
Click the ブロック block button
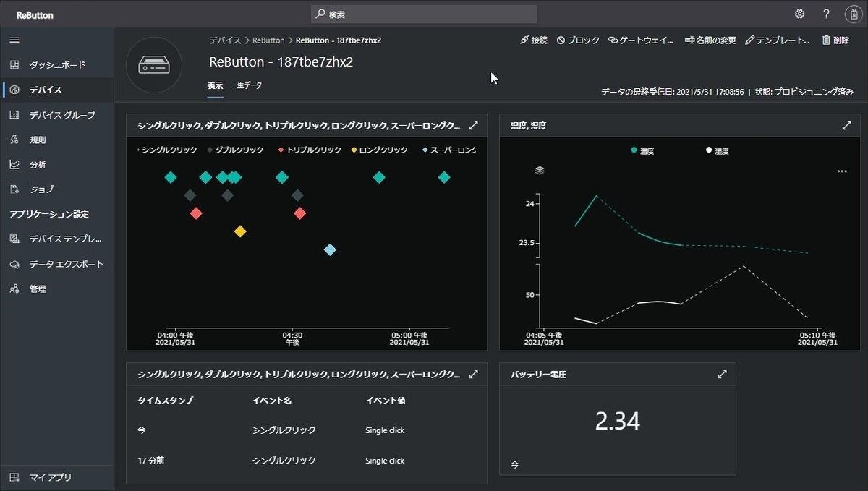578,40
